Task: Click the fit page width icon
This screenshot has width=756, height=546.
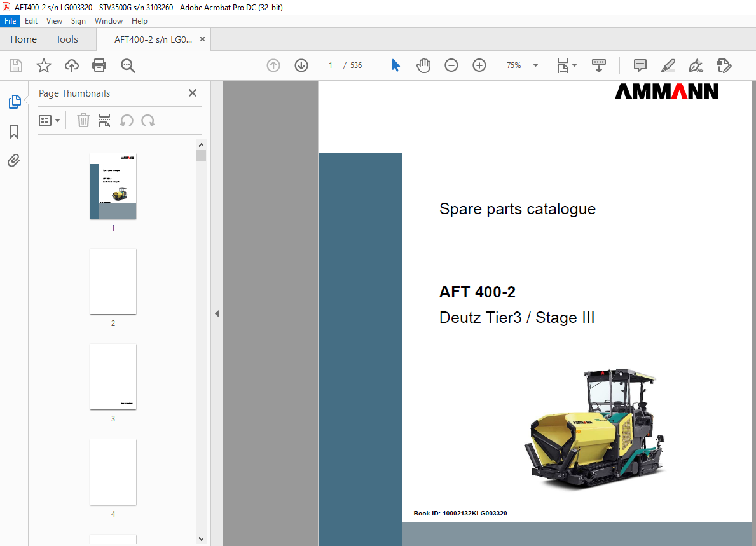Action: click(x=563, y=65)
